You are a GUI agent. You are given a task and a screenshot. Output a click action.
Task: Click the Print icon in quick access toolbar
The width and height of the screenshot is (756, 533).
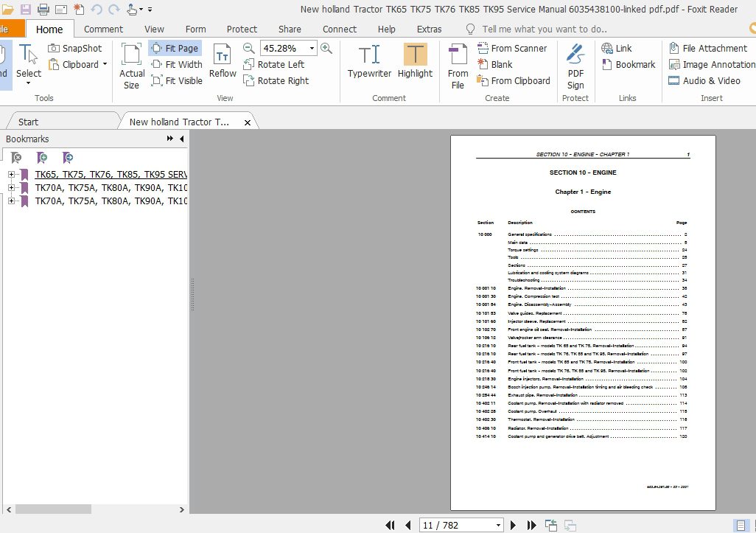coord(43,9)
